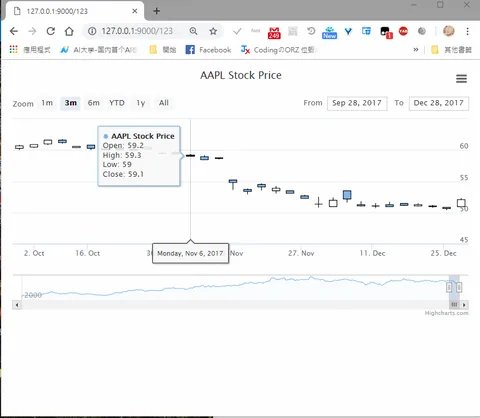Edit the From date field Sep 28, 2017

(x=357, y=103)
